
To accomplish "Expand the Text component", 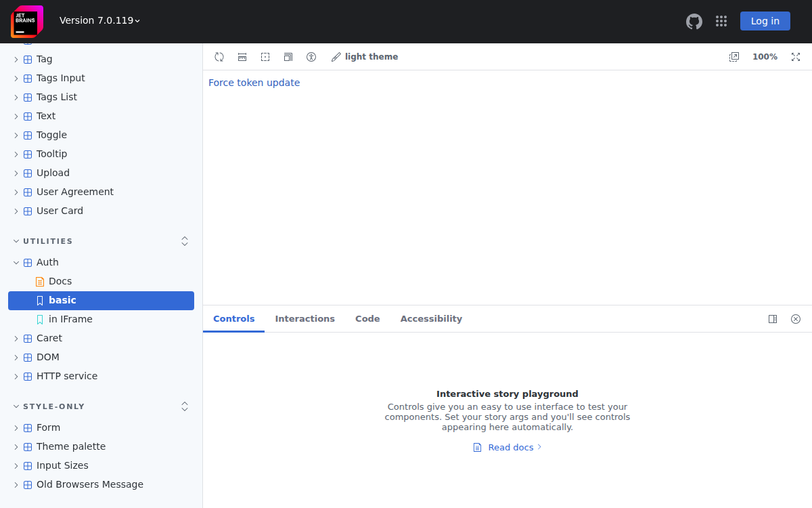I will pos(101,116).
